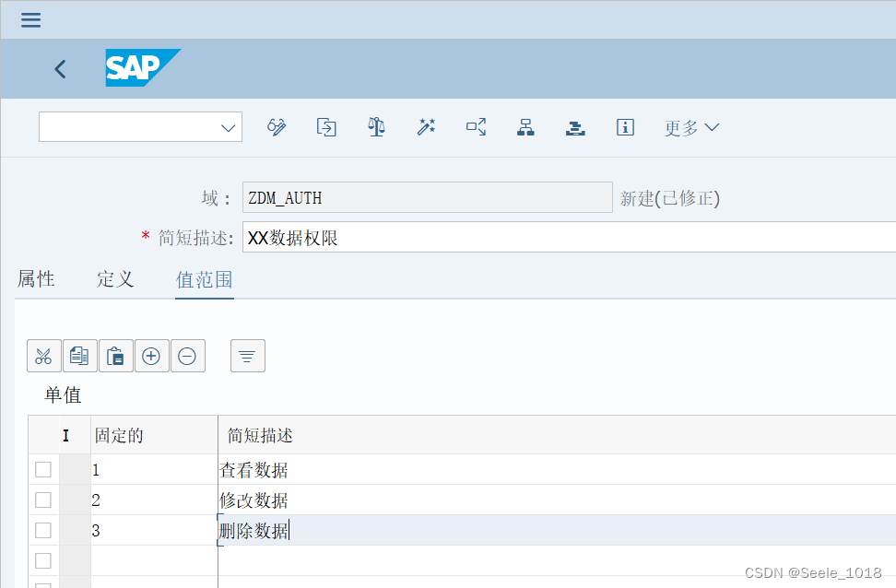
Task: Click the back navigation arrow
Action: click(60, 68)
